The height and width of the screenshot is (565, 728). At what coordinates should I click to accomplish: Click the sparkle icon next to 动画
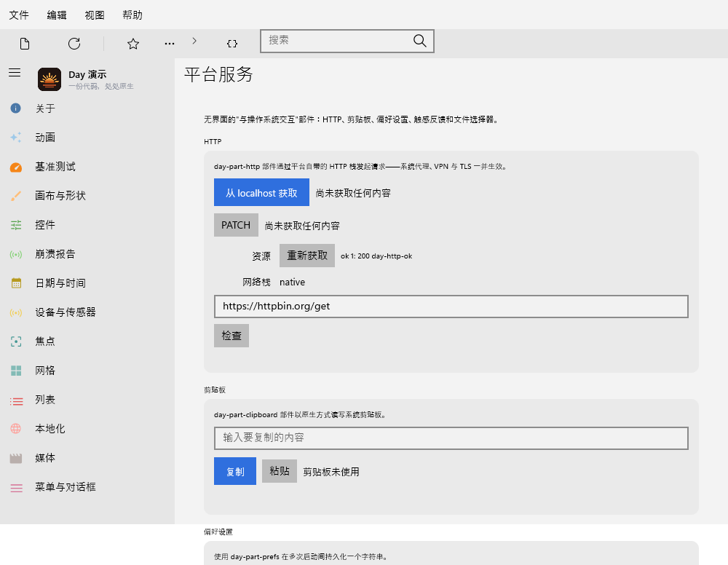pos(16,138)
